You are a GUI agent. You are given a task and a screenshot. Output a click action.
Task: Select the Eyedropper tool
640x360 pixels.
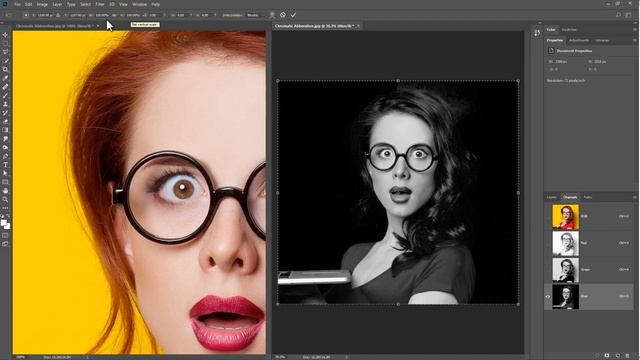[5, 78]
